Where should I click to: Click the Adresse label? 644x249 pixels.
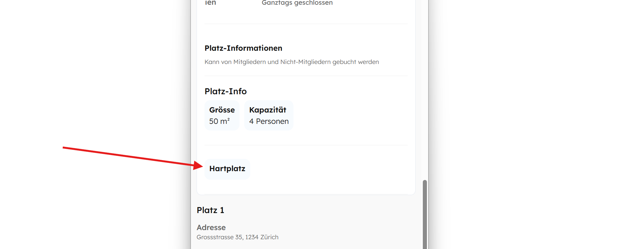pyautogui.click(x=211, y=228)
